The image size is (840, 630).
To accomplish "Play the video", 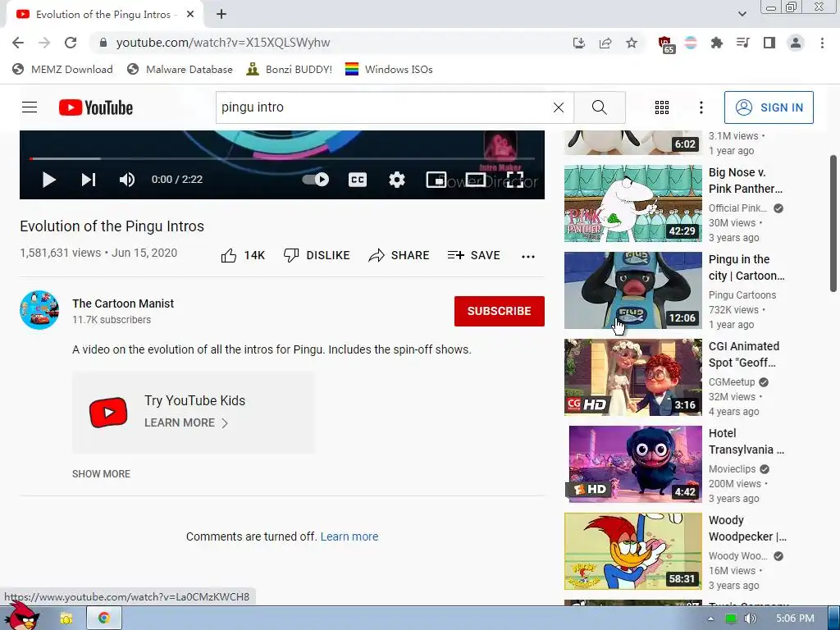I will [x=48, y=180].
